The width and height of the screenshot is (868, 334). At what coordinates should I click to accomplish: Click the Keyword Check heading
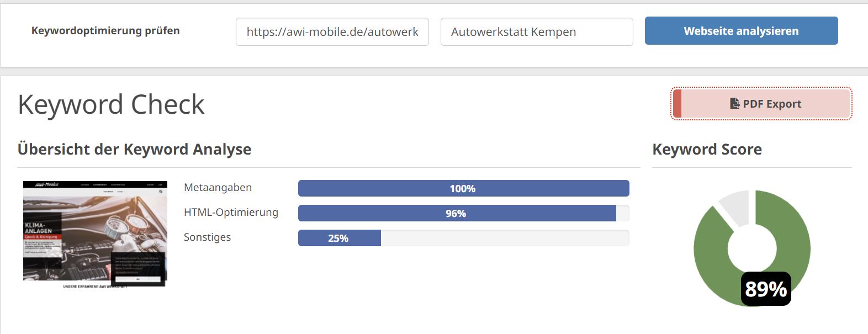pos(111,104)
